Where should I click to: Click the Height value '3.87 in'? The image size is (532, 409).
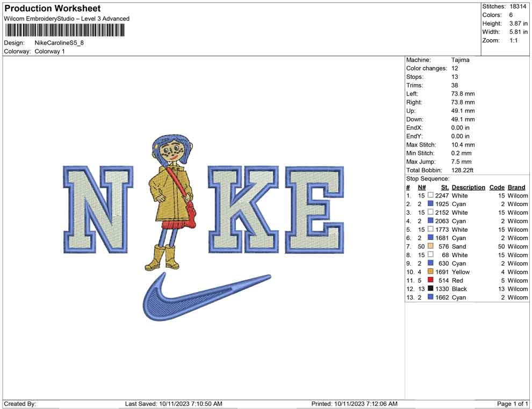tap(519, 24)
